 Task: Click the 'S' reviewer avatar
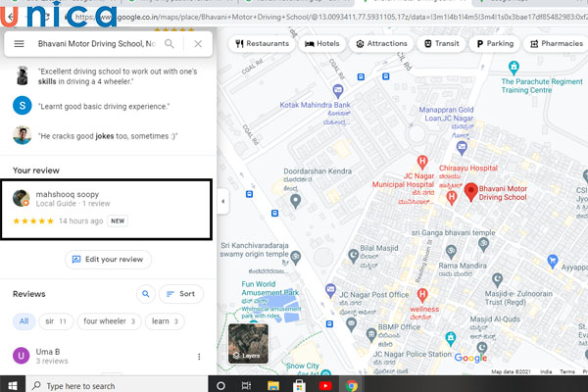click(x=23, y=106)
